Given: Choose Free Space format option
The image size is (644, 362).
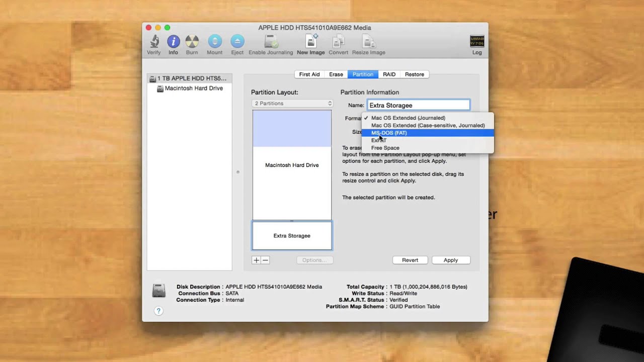Looking at the screenshot, I should point(428,148).
